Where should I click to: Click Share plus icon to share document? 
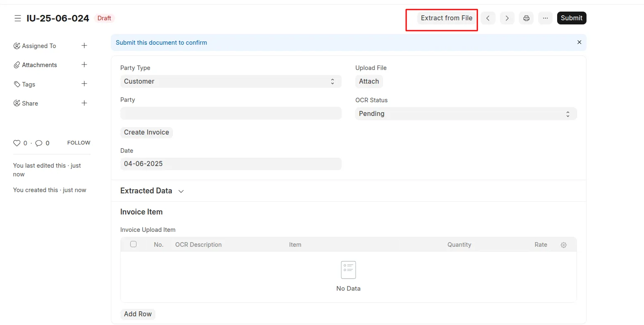(84, 103)
